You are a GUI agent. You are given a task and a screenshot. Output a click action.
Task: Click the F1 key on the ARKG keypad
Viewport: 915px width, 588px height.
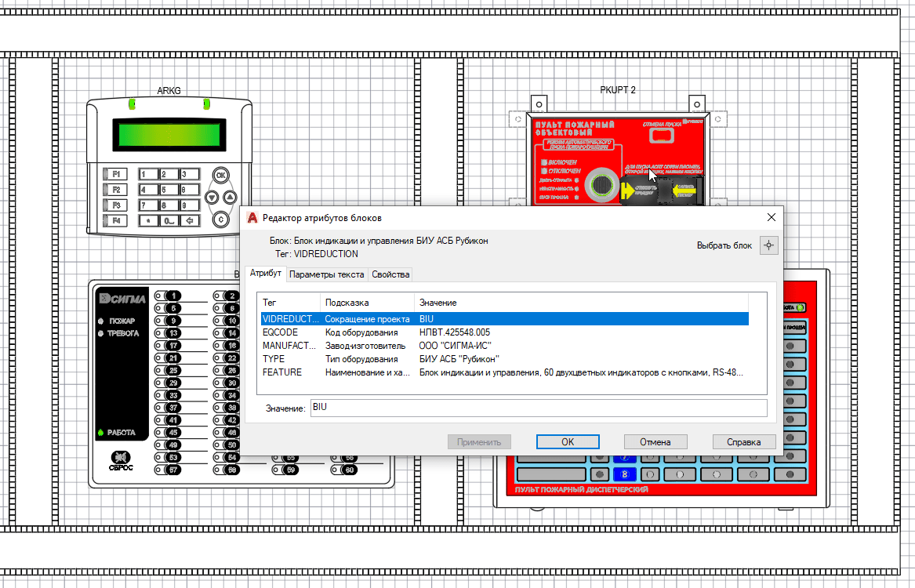115,174
